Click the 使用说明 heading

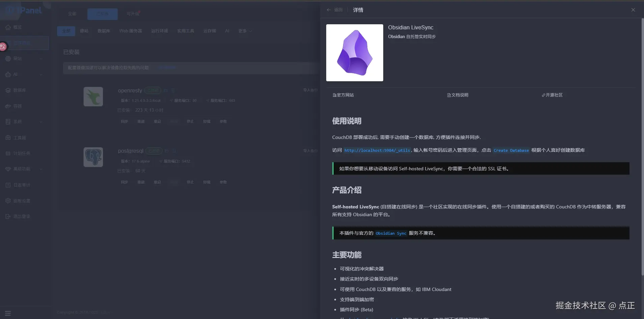pos(347,121)
